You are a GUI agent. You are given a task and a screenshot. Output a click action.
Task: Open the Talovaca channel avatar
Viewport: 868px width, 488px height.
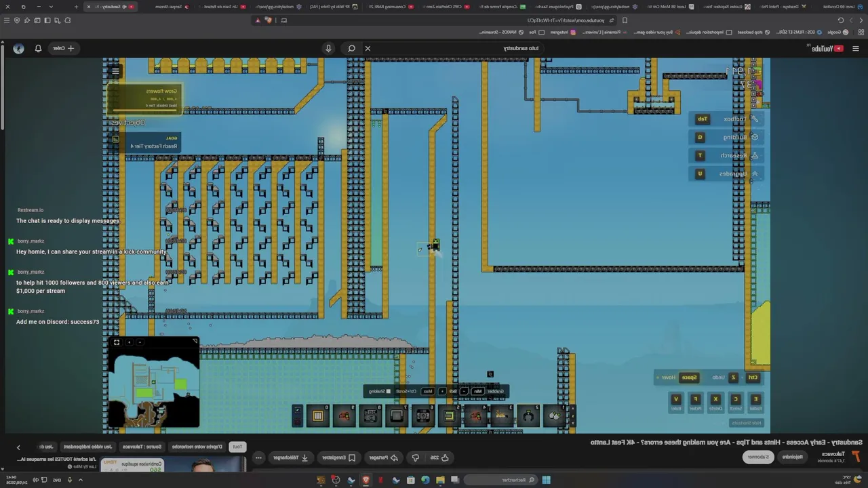tap(856, 457)
